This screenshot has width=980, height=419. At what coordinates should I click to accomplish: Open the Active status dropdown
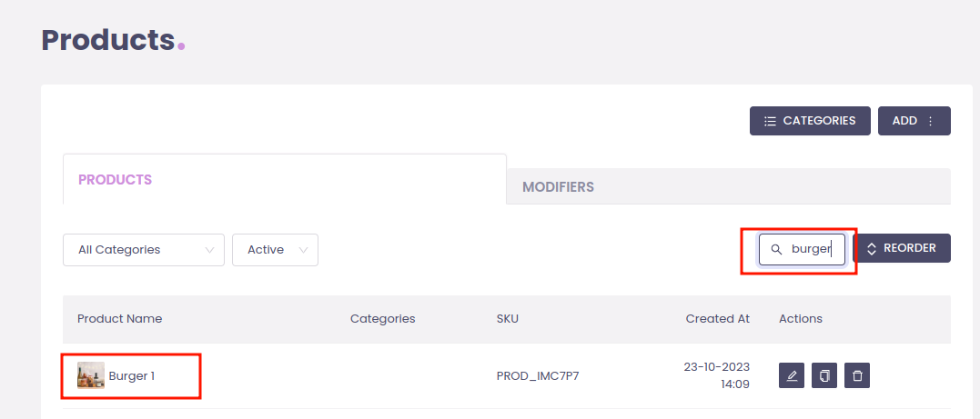click(x=275, y=250)
